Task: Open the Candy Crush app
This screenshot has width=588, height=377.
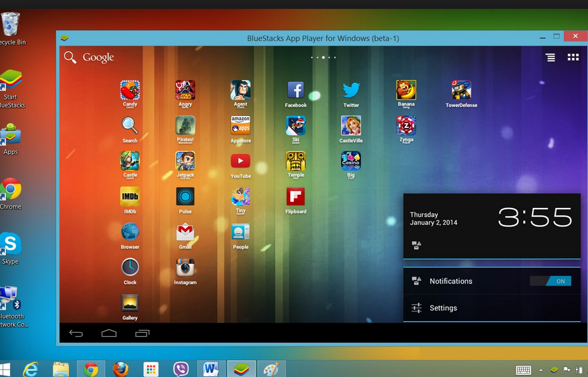Action: pyautogui.click(x=130, y=90)
